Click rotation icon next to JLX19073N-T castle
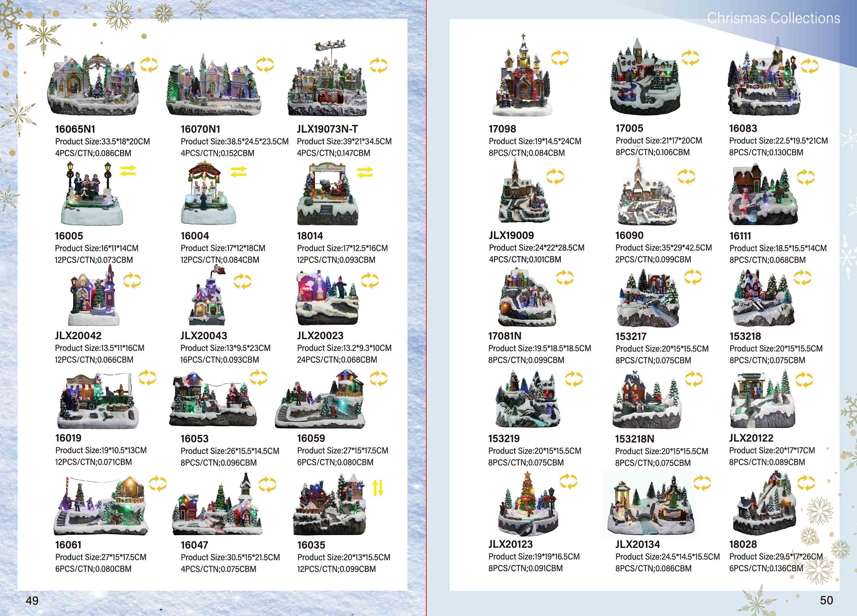857x616 pixels. tap(378, 66)
